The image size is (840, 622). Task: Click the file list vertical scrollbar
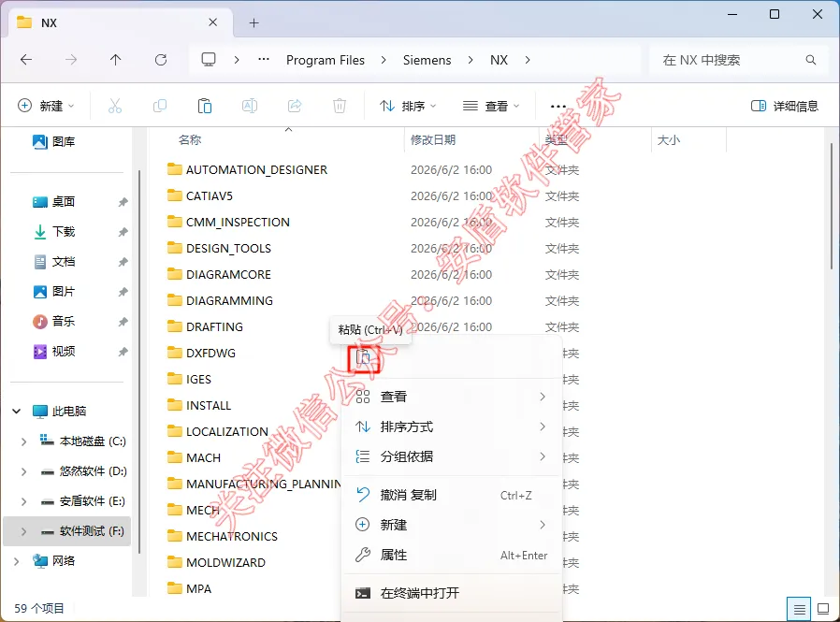[x=832, y=209]
